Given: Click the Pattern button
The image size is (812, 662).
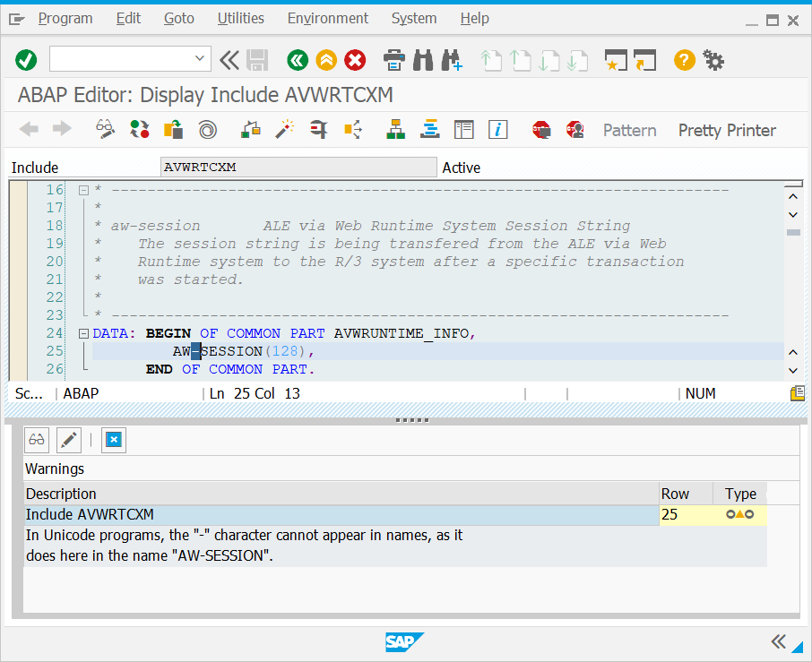Looking at the screenshot, I should click(x=630, y=131).
